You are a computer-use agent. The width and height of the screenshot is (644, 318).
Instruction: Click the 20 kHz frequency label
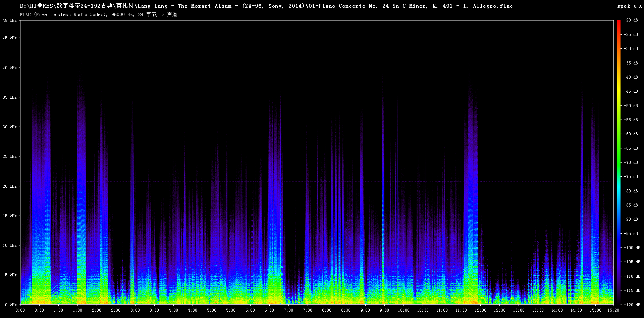pyautogui.click(x=10, y=186)
